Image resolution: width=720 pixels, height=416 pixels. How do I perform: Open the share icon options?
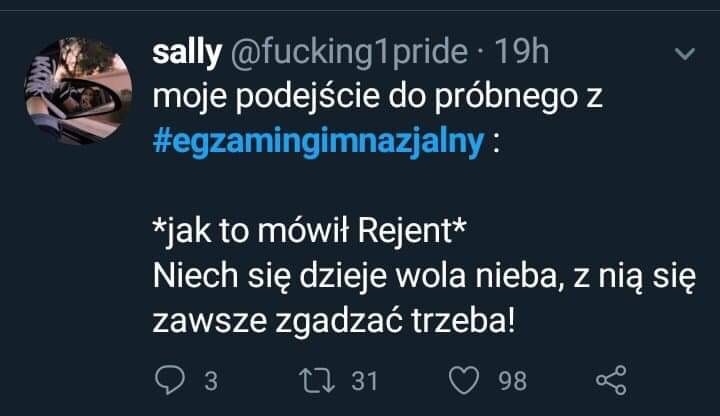(x=609, y=381)
